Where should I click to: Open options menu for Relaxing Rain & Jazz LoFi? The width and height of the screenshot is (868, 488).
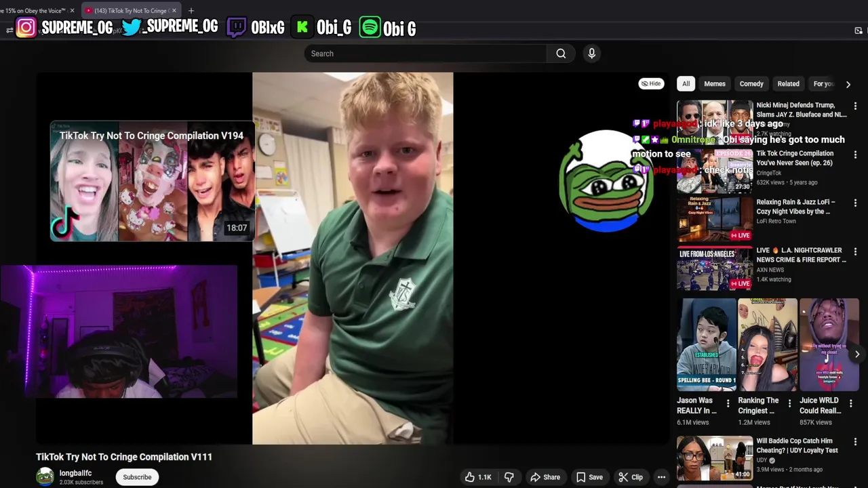click(855, 203)
